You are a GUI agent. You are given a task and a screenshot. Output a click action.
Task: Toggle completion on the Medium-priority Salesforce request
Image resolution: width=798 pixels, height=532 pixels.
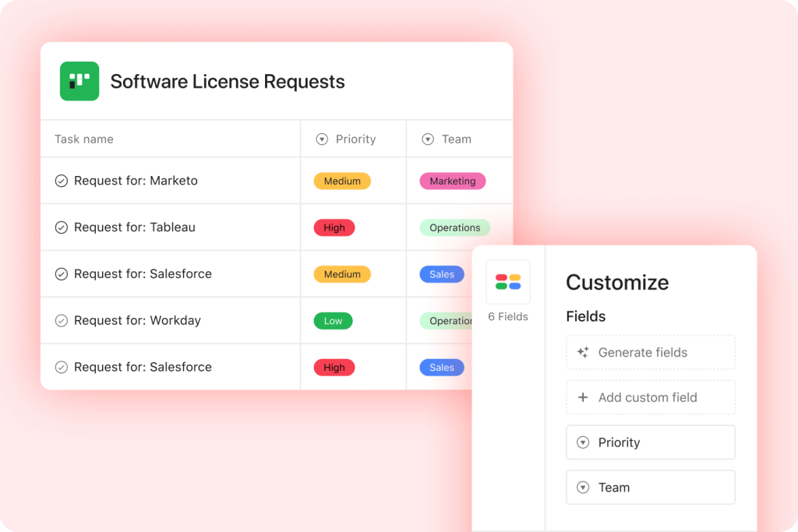61,274
